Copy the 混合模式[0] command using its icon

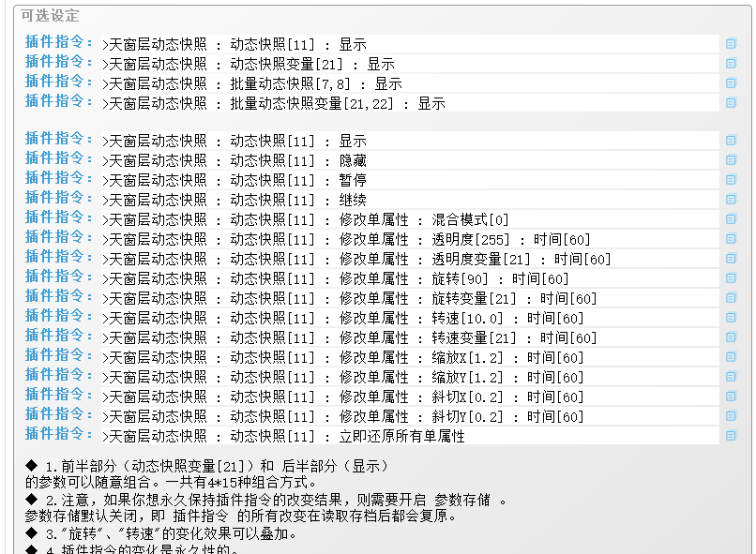(731, 219)
